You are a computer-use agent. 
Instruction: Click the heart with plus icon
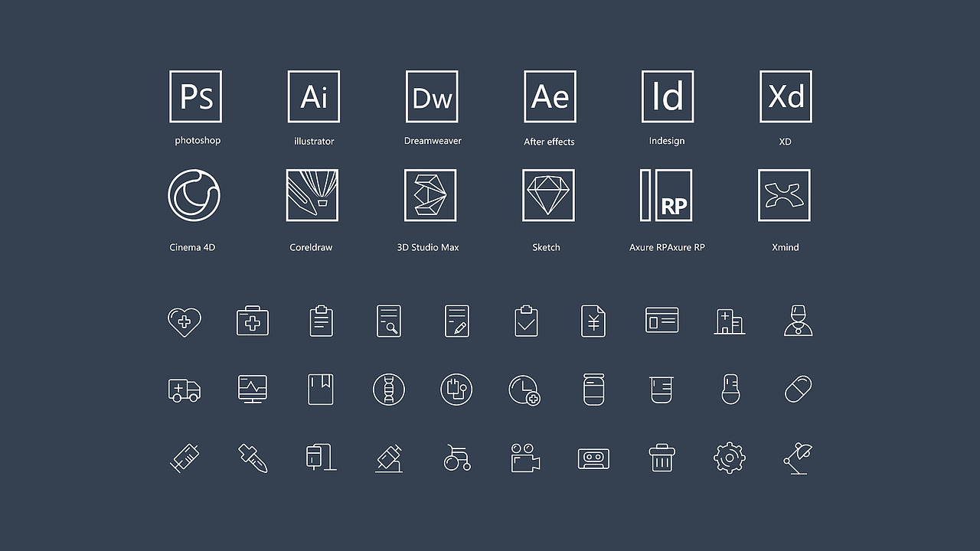click(185, 321)
